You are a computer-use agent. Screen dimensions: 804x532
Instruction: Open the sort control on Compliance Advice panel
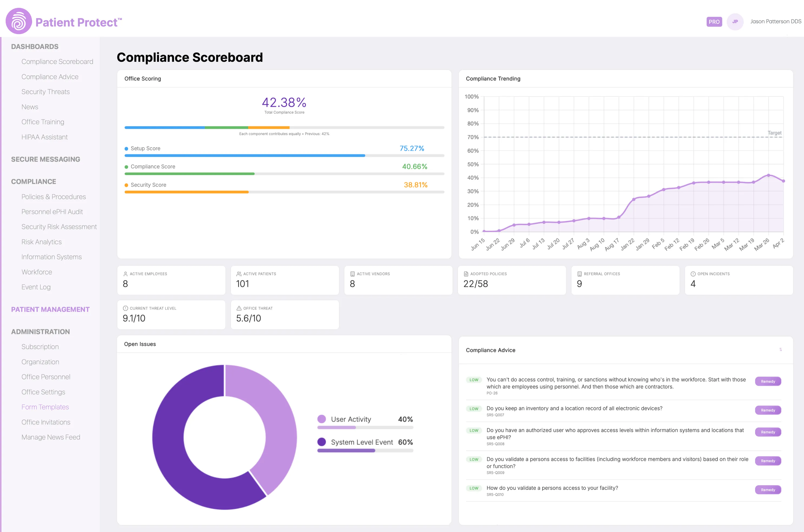tap(780, 350)
